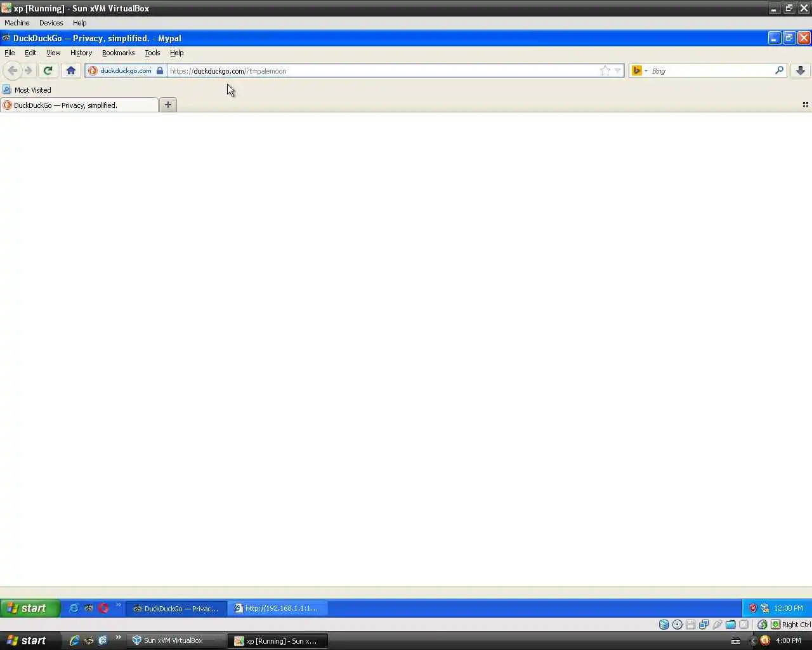Switch to xp [Running] host taskbar button
The height and width of the screenshot is (650, 812).
(278, 640)
